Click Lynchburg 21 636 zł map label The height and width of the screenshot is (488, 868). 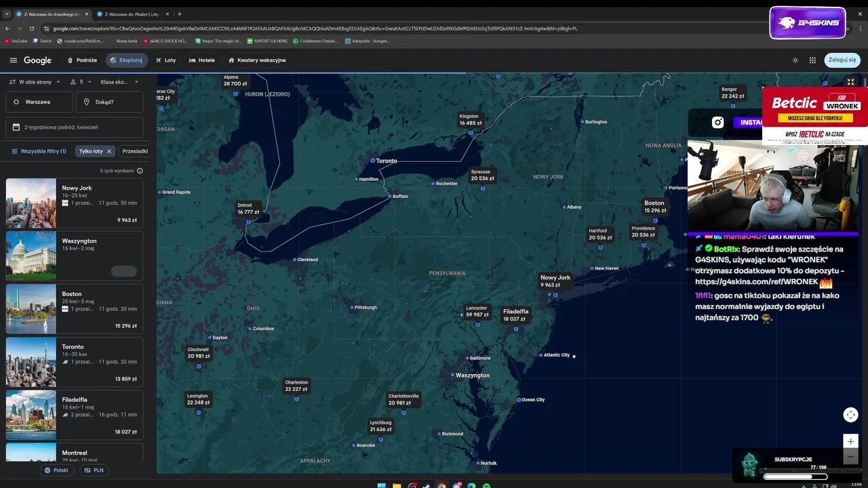[380, 426]
